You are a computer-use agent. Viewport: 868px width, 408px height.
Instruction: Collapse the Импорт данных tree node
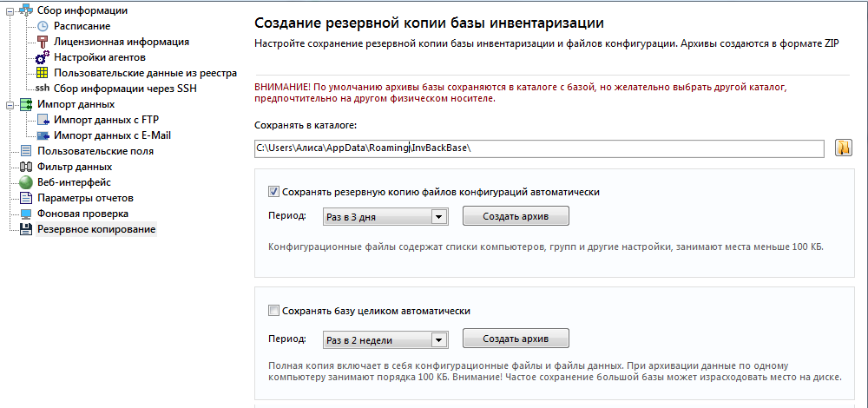[10, 105]
